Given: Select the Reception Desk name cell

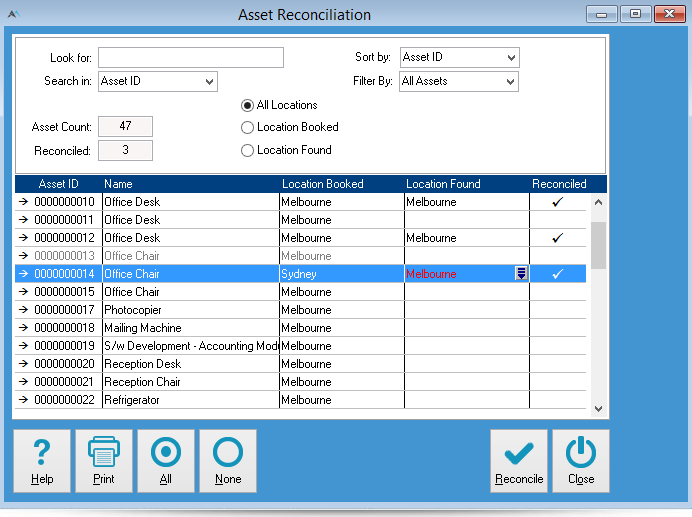Looking at the screenshot, I should pyautogui.click(x=191, y=364).
